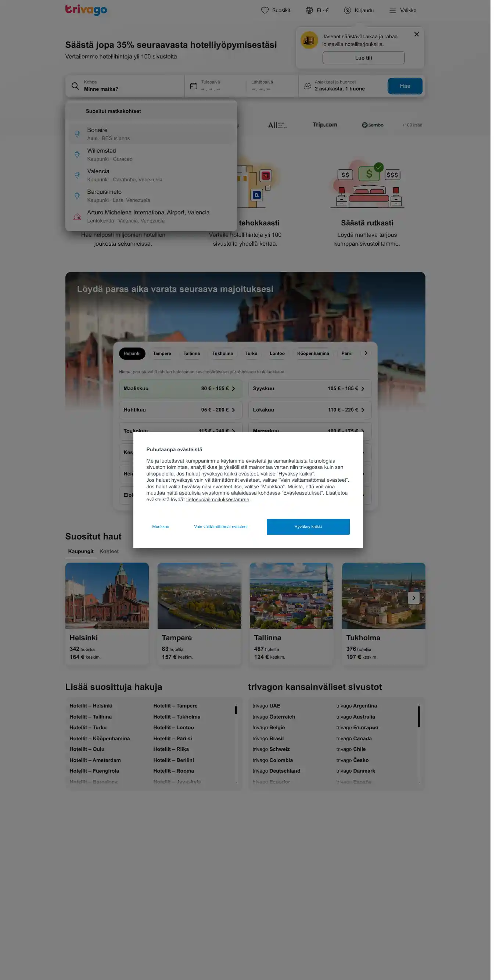Click the trivago logo
Screen dimensions: 496x980
tap(87, 10)
